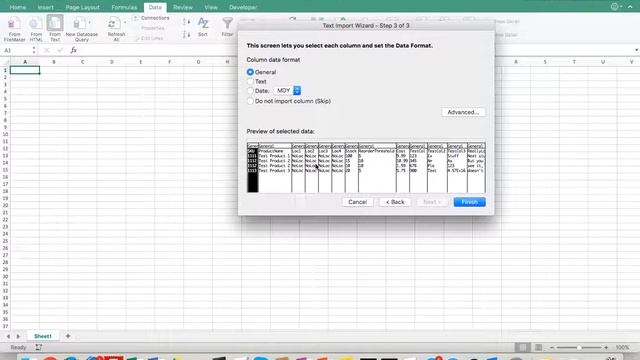Select the ReorderThreshold column in preview

tap(377, 167)
